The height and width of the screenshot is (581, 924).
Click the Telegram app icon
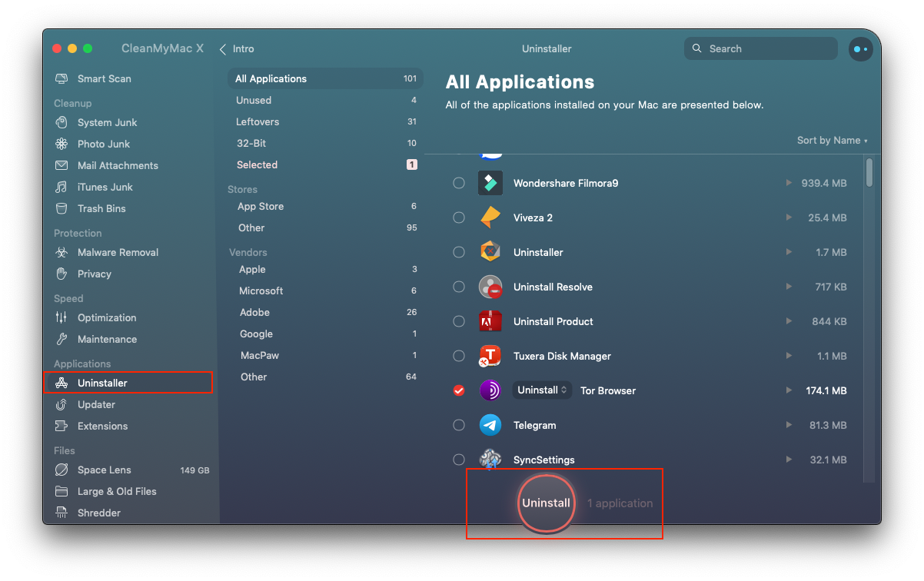pyautogui.click(x=490, y=425)
